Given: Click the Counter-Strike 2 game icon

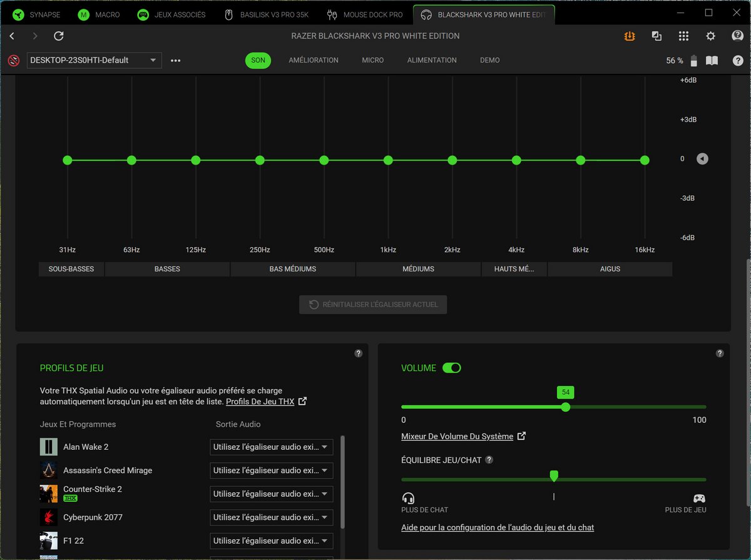Looking at the screenshot, I should pyautogui.click(x=49, y=494).
